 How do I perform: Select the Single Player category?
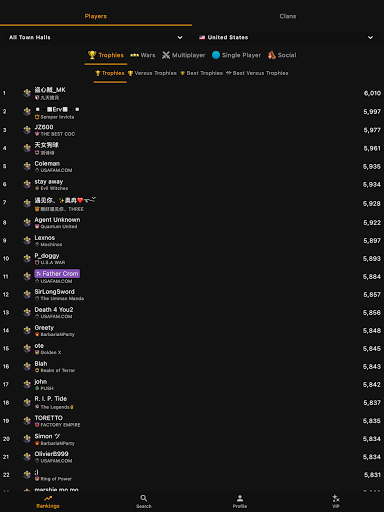[x=236, y=55]
